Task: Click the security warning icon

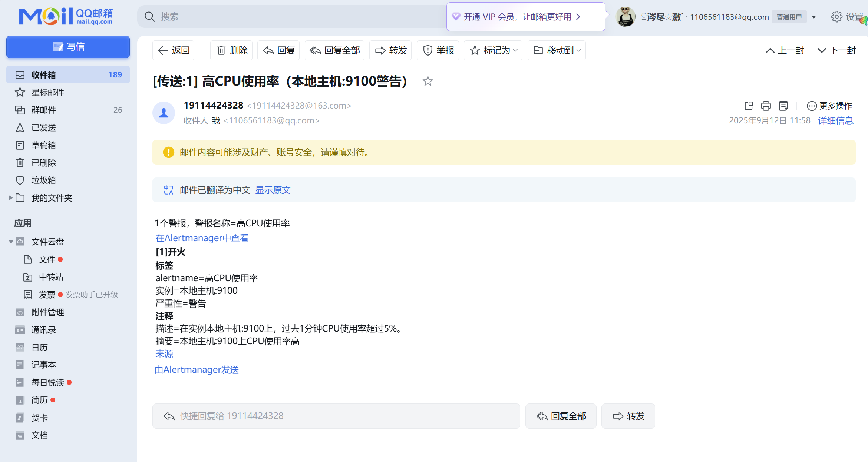Action: pos(169,152)
